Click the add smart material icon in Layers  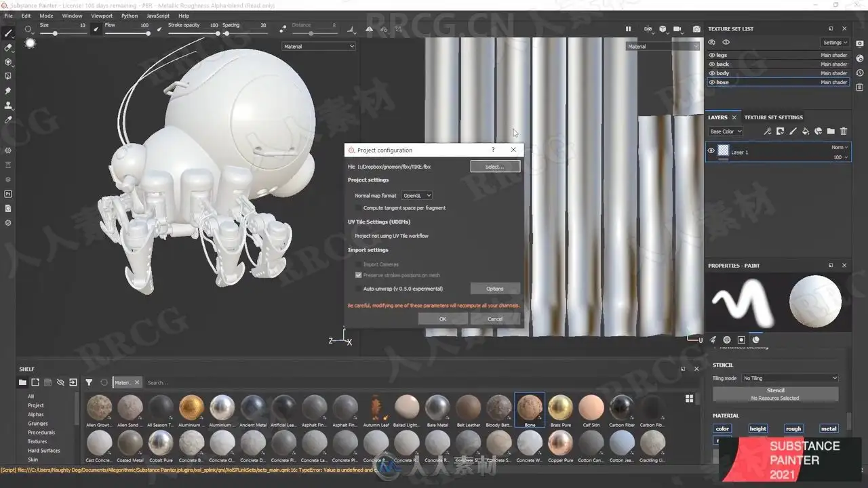tap(818, 131)
